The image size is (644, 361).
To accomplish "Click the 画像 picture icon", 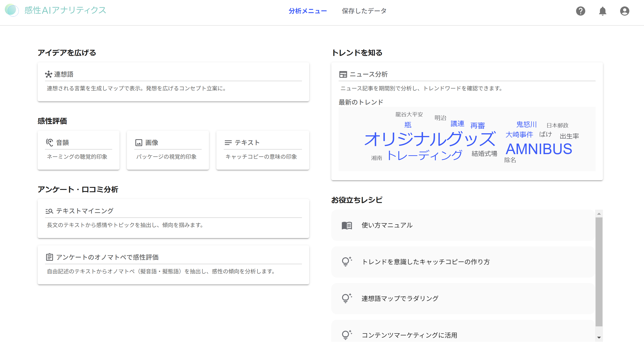I will click(139, 142).
